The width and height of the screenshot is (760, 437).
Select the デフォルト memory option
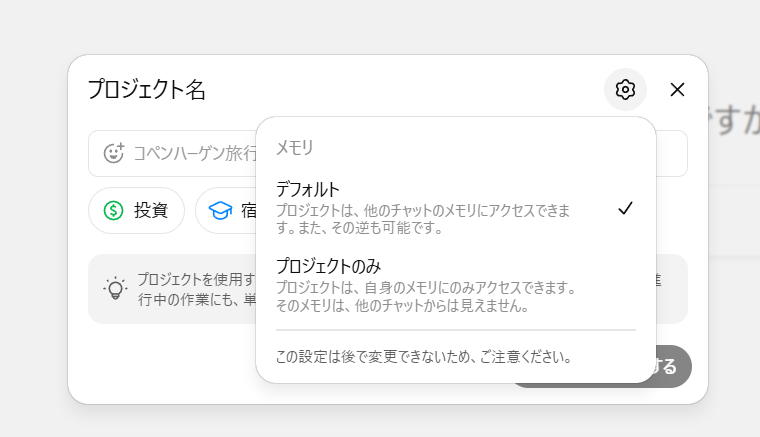456,207
